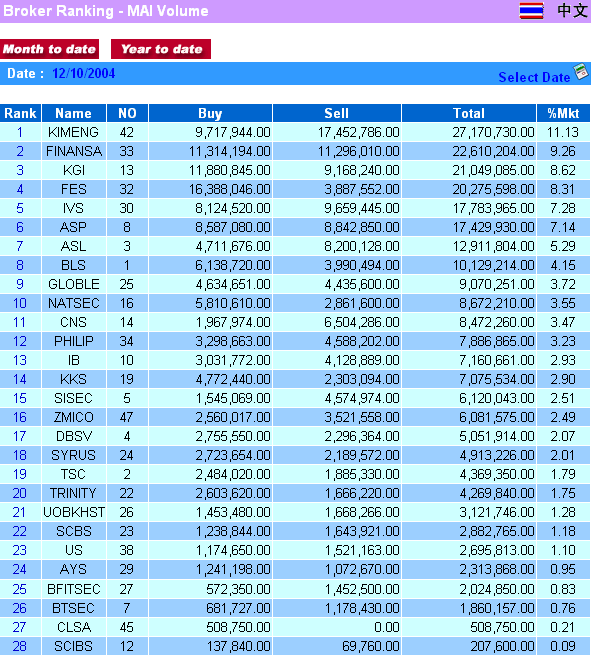Click the date 12/10/2004

point(84,74)
